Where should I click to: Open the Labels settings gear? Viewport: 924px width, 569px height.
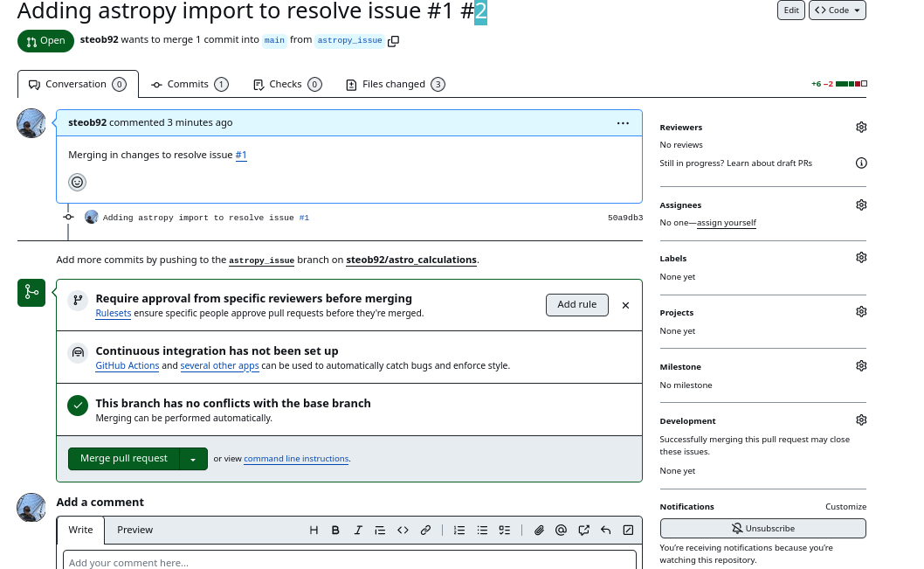tap(861, 257)
